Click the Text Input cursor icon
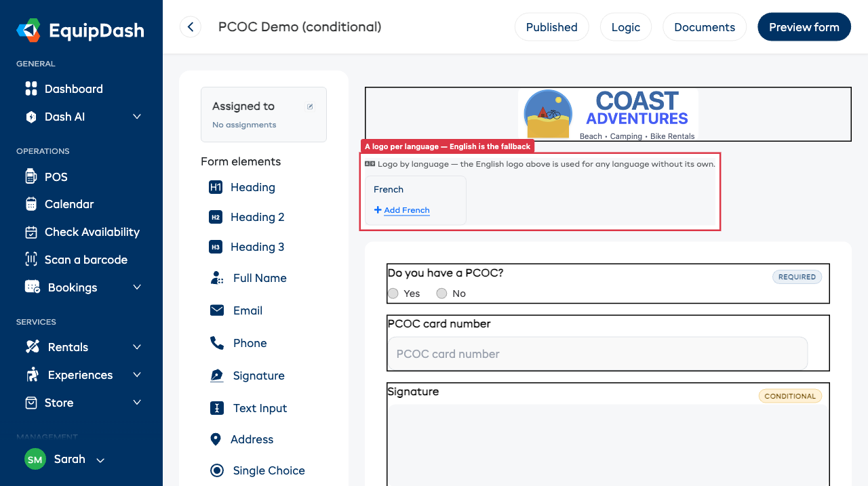Viewport: 868px width, 486px height. point(217,408)
